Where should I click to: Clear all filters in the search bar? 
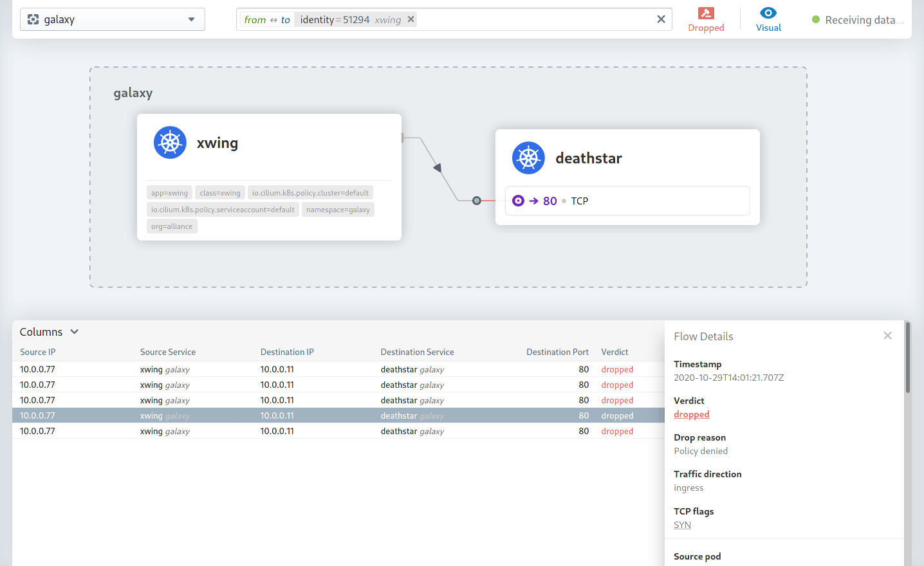(x=661, y=19)
